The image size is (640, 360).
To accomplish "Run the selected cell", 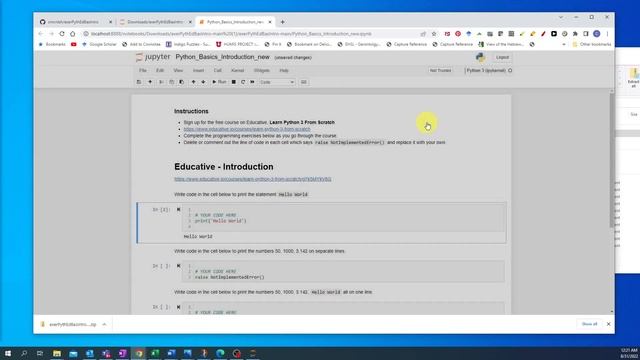I will pos(219,82).
